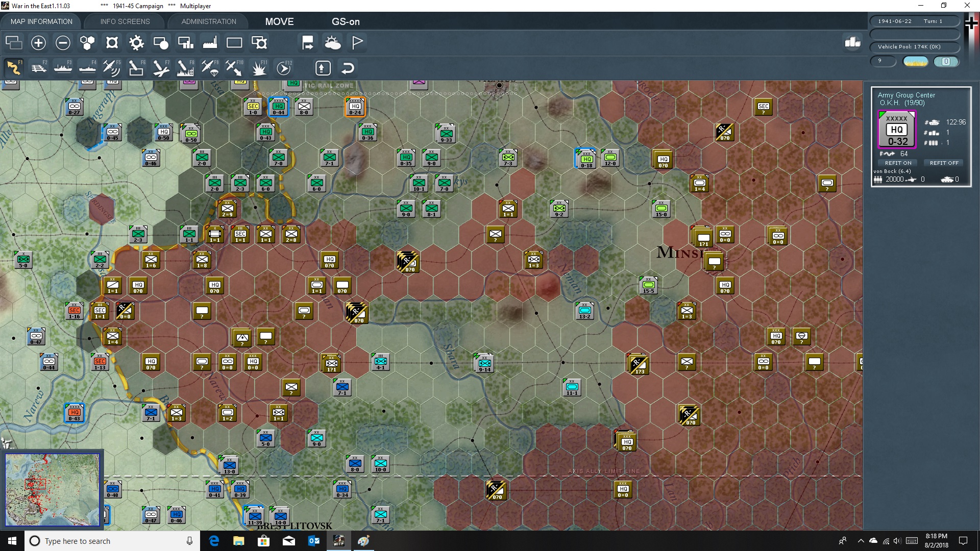Switch to the ADMINISTRATION tab
The image size is (980, 551).
tap(209, 21)
